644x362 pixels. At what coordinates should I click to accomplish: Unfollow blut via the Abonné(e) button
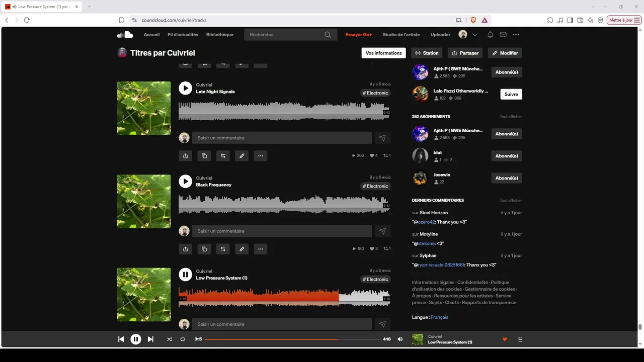(x=507, y=156)
